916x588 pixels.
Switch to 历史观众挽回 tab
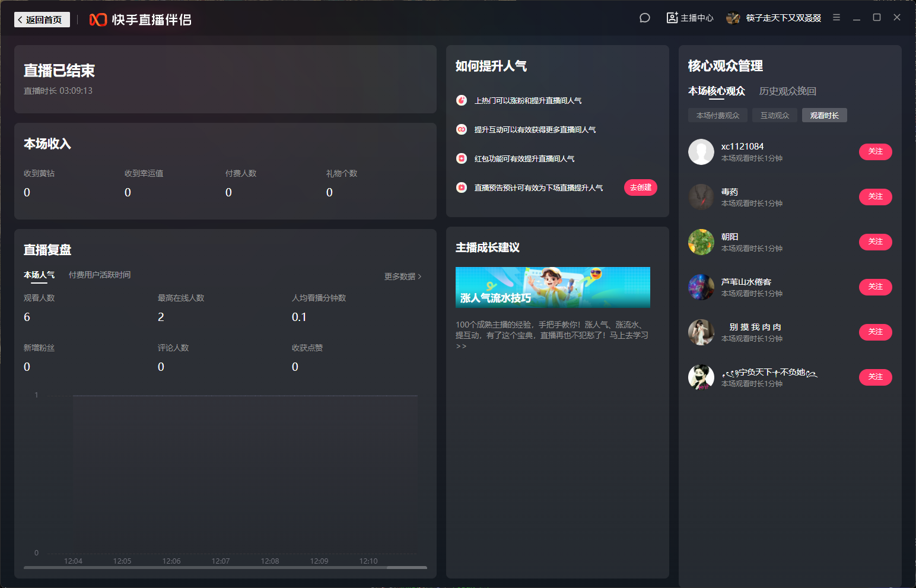788,91
